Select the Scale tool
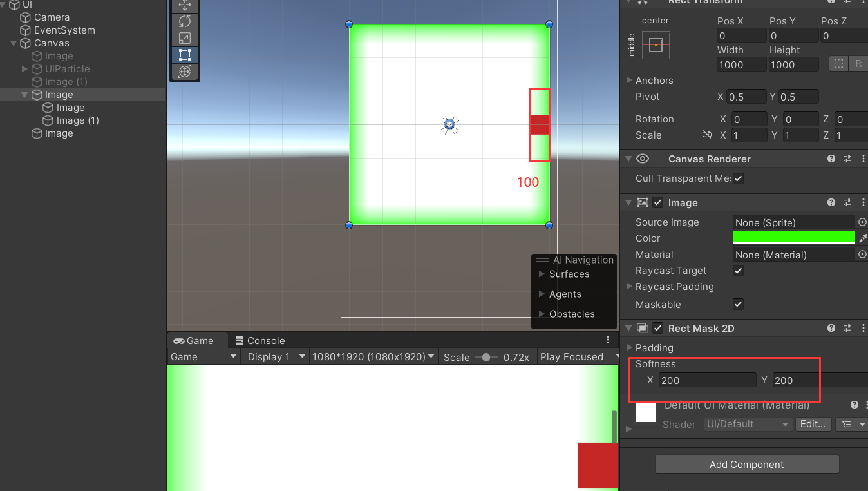This screenshot has width=868, height=491. pos(185,38)
